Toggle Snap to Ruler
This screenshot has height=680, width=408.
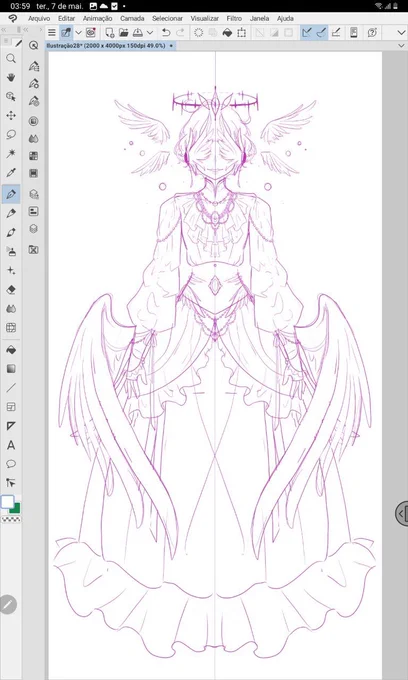pyautogui.click(x=307, y=32)
